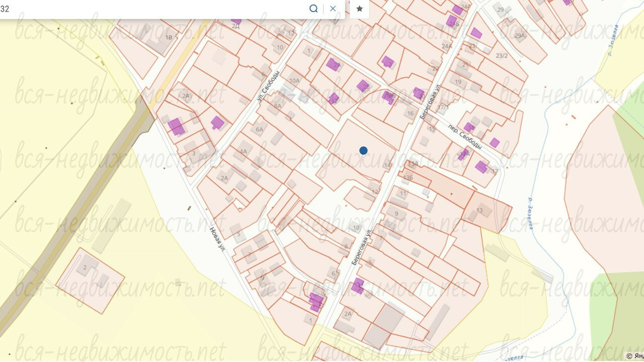Clear the search field with the X icon
Viewport: 644px width, 362px height.
click(x=333, y=9)
